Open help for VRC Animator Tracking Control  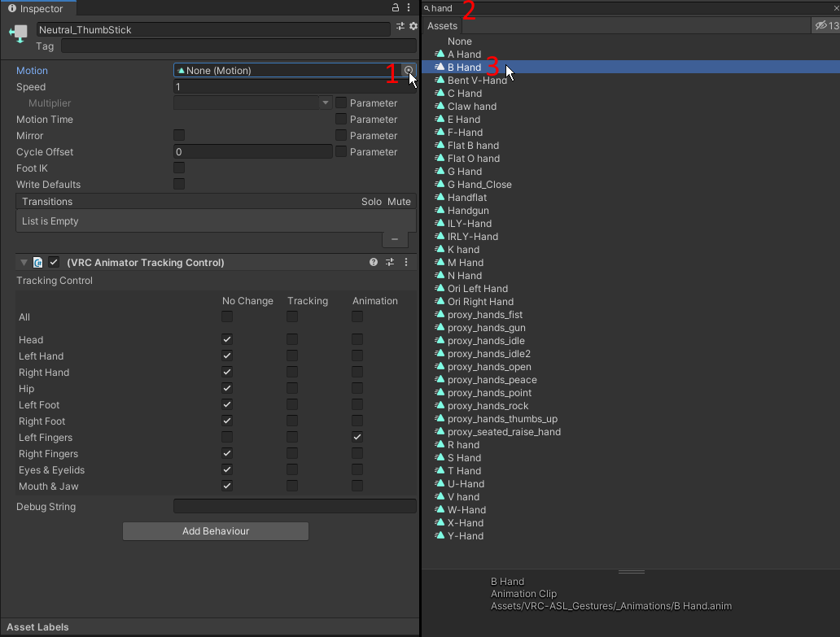coord(373,262)
